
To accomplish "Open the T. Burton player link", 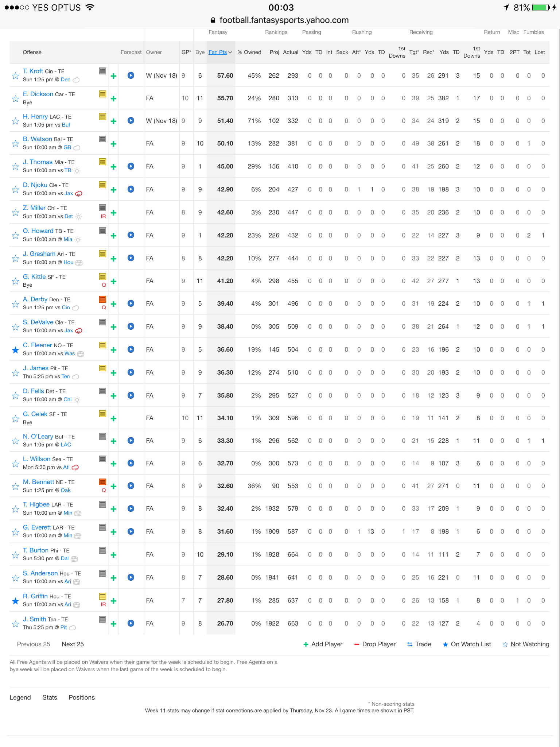I will pyautogui.click(x=36, y=550).
